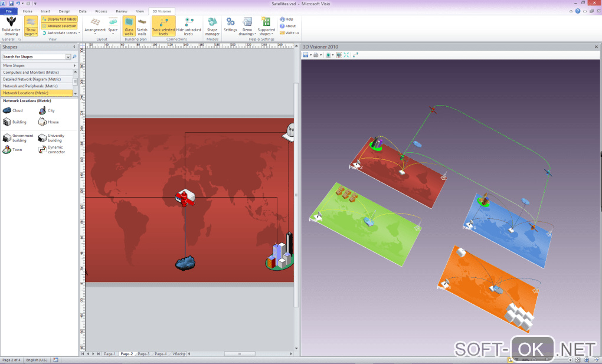Disable Track selected levels
The height and width of the screenshot is (364, 602).
163,27
